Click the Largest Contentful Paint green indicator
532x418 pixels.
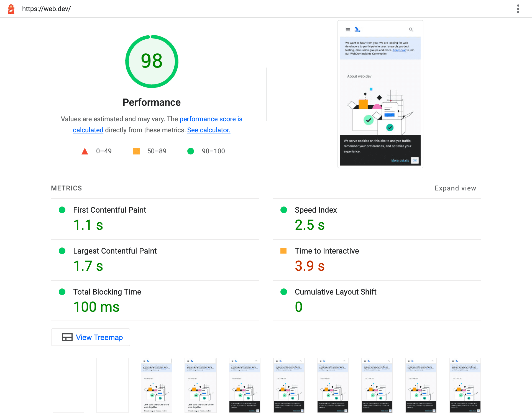pyautogui.click(x=62, y=251)
